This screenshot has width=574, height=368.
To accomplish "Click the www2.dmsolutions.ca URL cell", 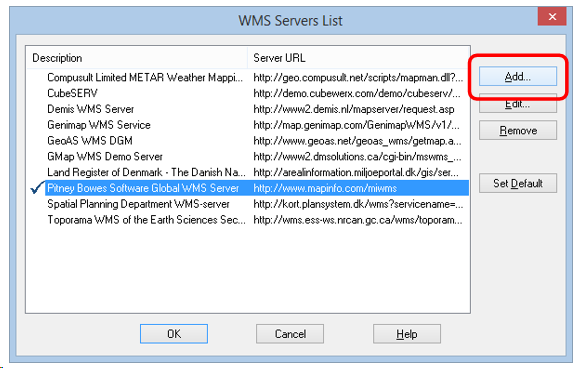I will click(357, 156).
